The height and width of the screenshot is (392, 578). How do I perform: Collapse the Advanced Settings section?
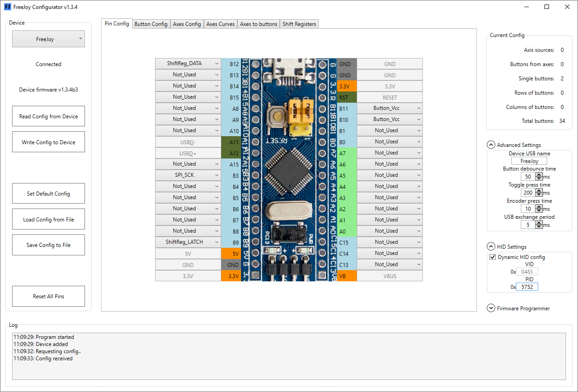[x=490, y=145]
